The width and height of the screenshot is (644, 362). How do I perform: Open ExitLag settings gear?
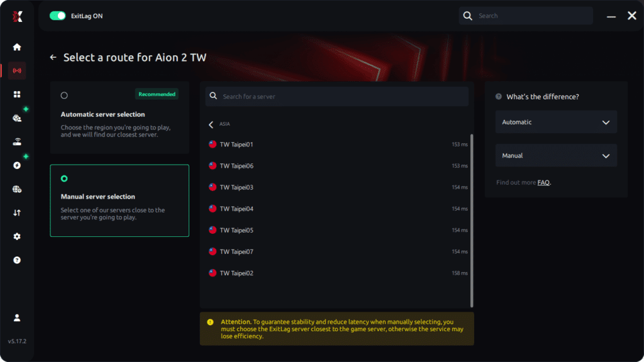[x=16, y=236]
